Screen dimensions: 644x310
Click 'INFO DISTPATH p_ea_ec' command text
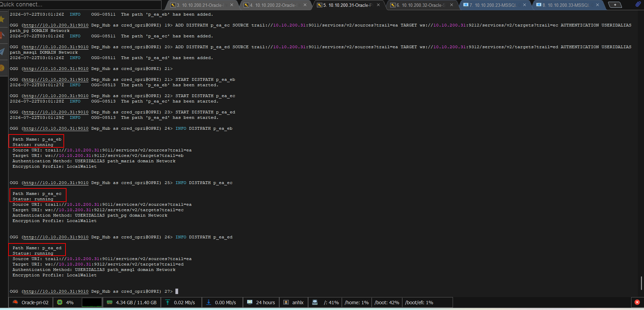[204, 183]
